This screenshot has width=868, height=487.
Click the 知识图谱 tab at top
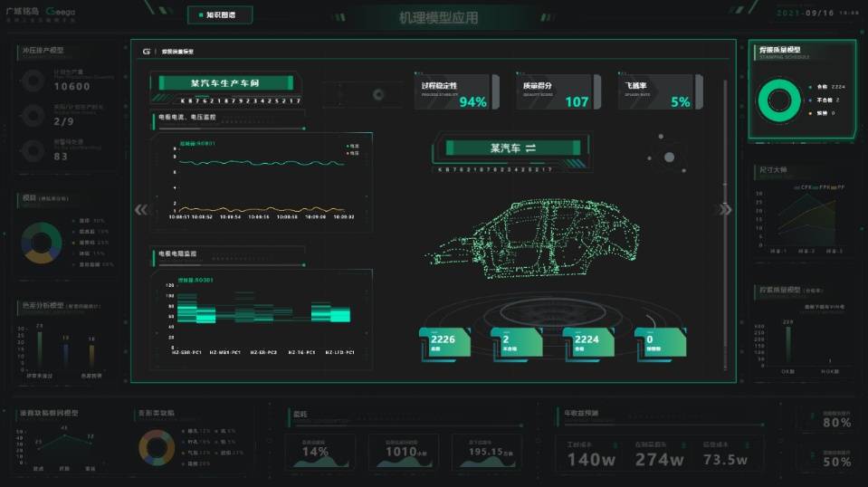pos(220,15)
